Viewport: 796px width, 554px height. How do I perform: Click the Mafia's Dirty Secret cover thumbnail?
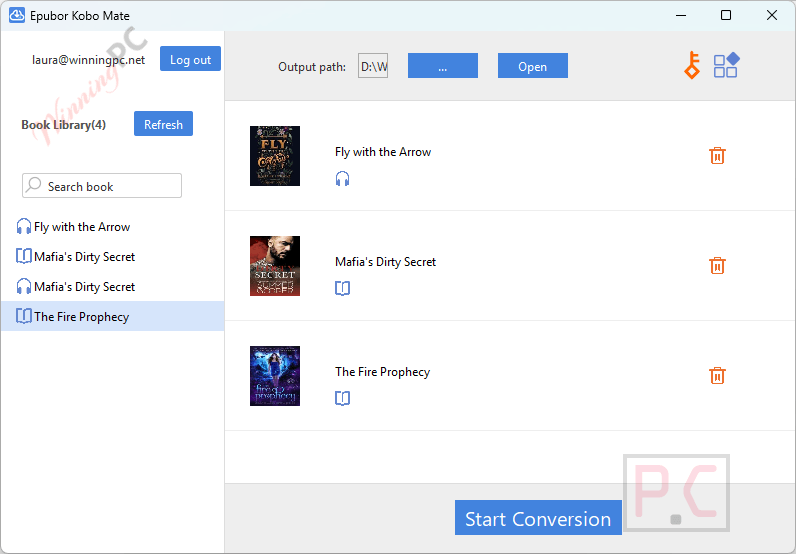[275, 266]
